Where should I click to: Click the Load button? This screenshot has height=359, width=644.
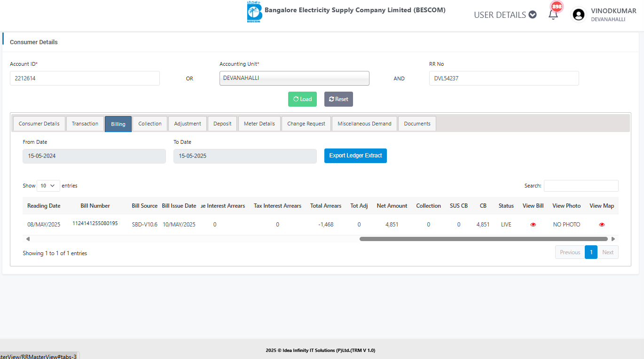coord(302,99)
